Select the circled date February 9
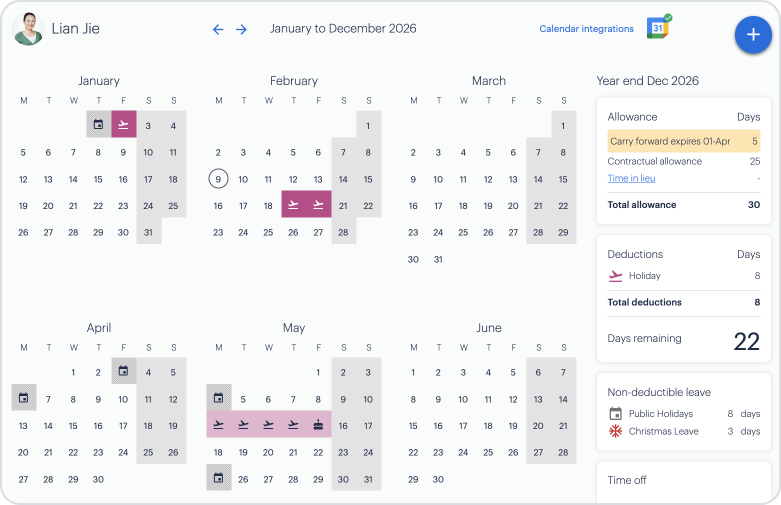The height and width of the screenshot is (505, 781). pyautogui.click(x=218, y=179)
